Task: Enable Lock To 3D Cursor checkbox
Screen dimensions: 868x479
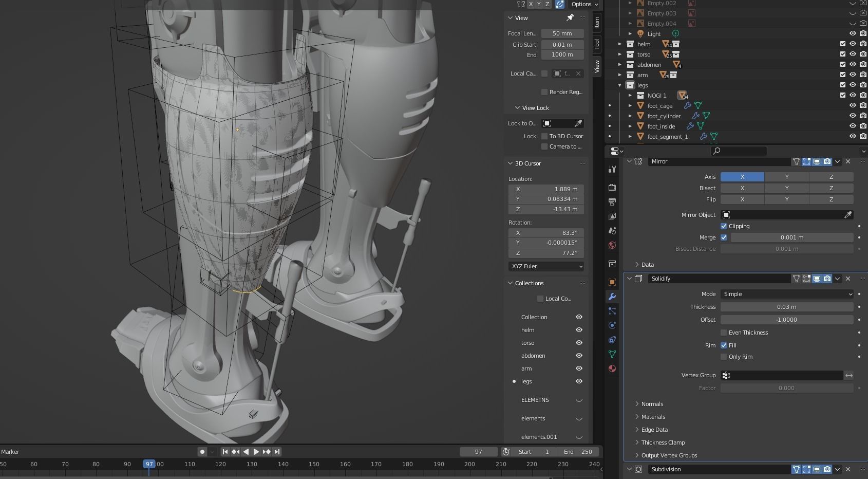Action: tap(544, 136)
